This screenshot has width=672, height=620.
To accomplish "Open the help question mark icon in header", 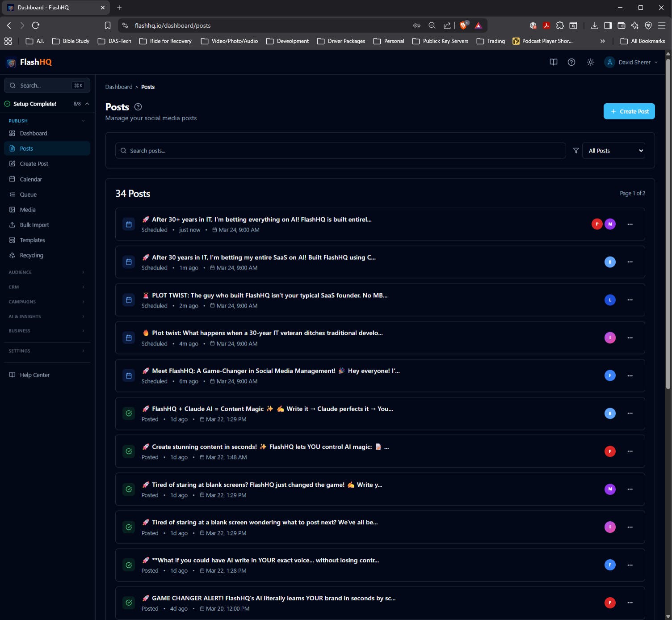I will [x=571, y=62].
